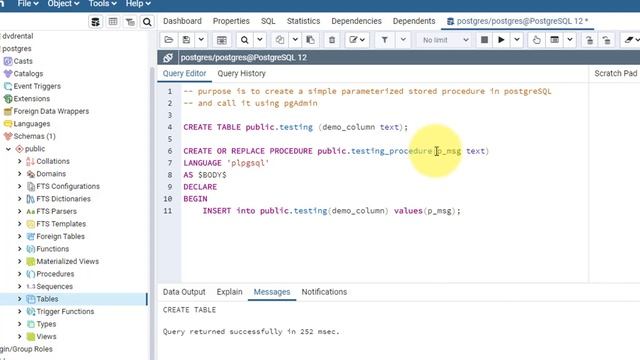
Task: Open the Notifications tab
Action: click(x=324, y=292)
